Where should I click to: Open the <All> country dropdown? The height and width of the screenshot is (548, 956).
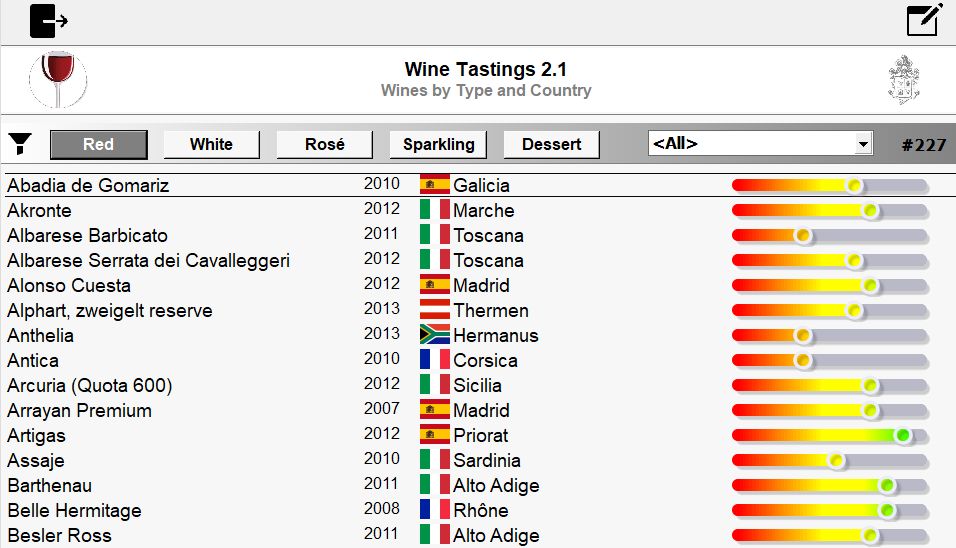[760, 144]
